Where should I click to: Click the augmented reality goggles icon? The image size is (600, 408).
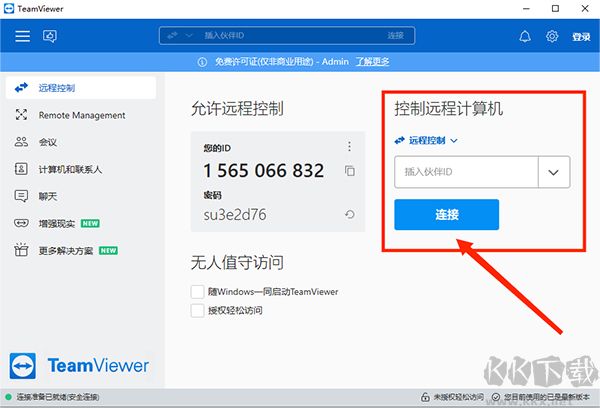(x=21, y=223)
